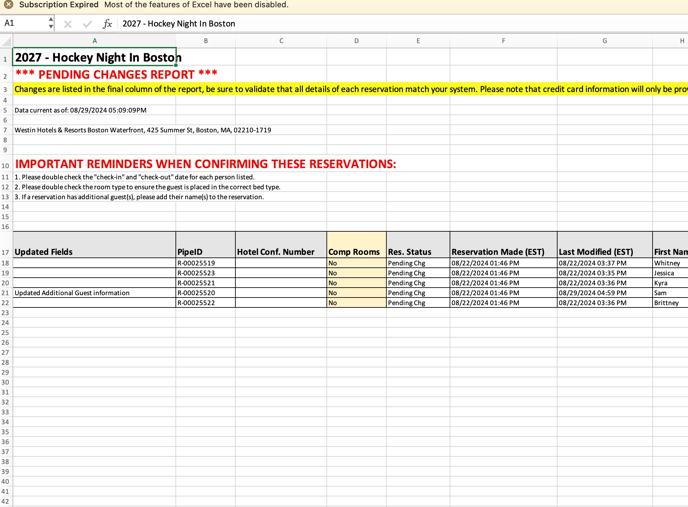Click the formula bar text field

pyautogui.click(x=403, y=24)
